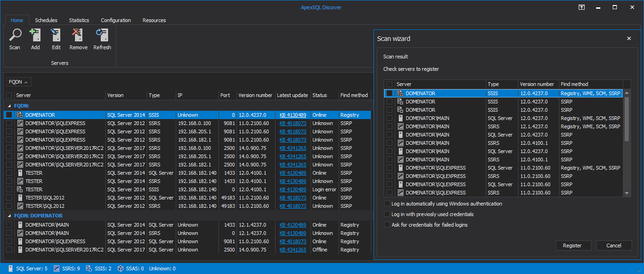Open KB 4130489 link in the Login error row

[293, 189]
